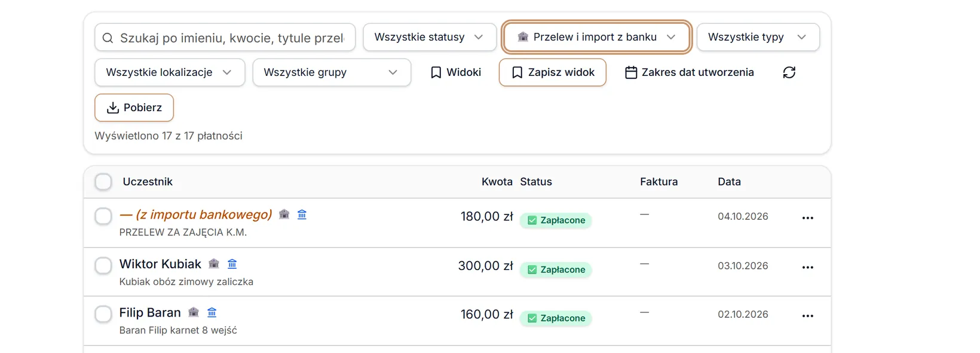Viewport: 980px width, 353px height.
Task: Click the bookmark icon in the Zapisz widok button
Action: 517,72
